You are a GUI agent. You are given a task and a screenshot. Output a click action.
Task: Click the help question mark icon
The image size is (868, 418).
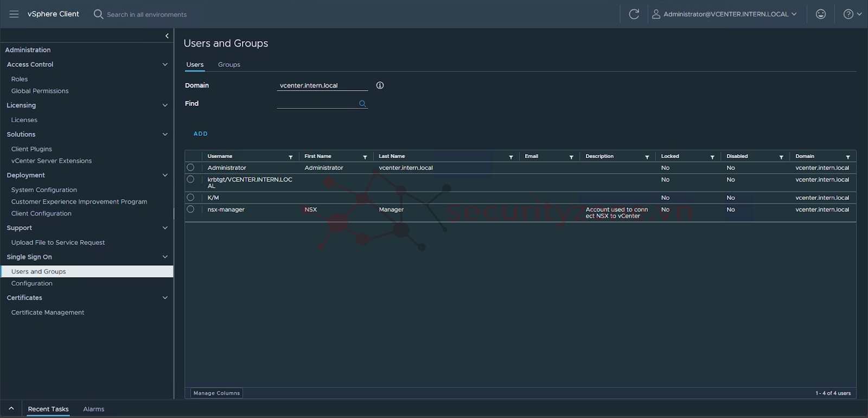pyautogui.click(x=848, y=14)
